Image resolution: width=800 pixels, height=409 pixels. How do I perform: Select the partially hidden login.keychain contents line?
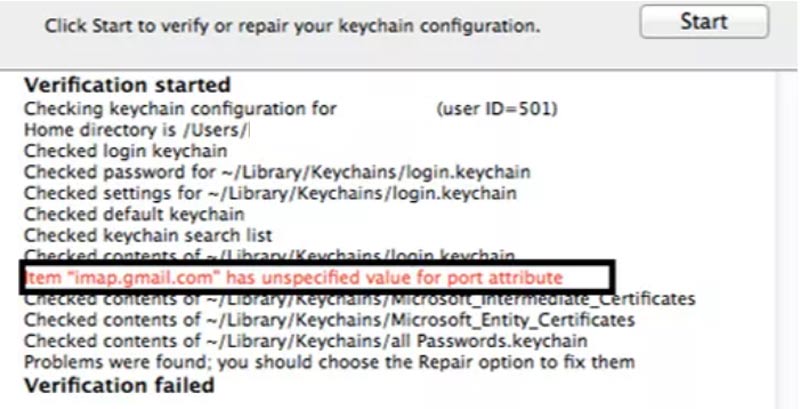pyautogui.click(x=269, y=254)
